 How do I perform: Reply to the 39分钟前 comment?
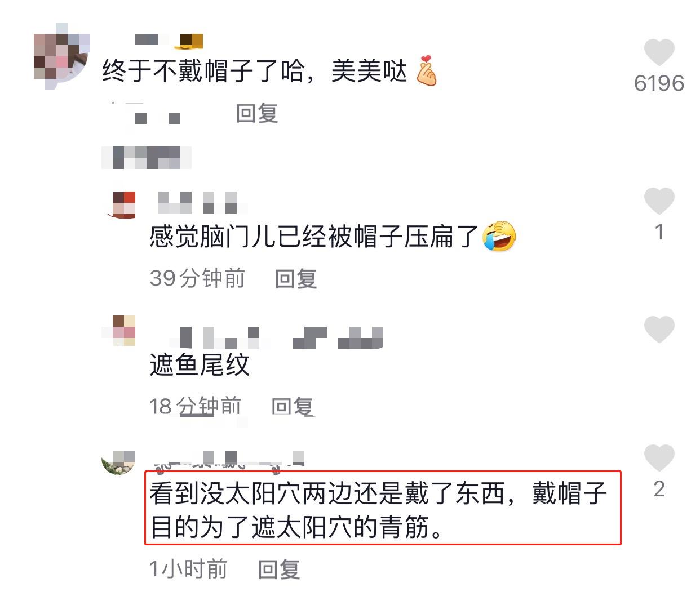[x=296, y=278]
